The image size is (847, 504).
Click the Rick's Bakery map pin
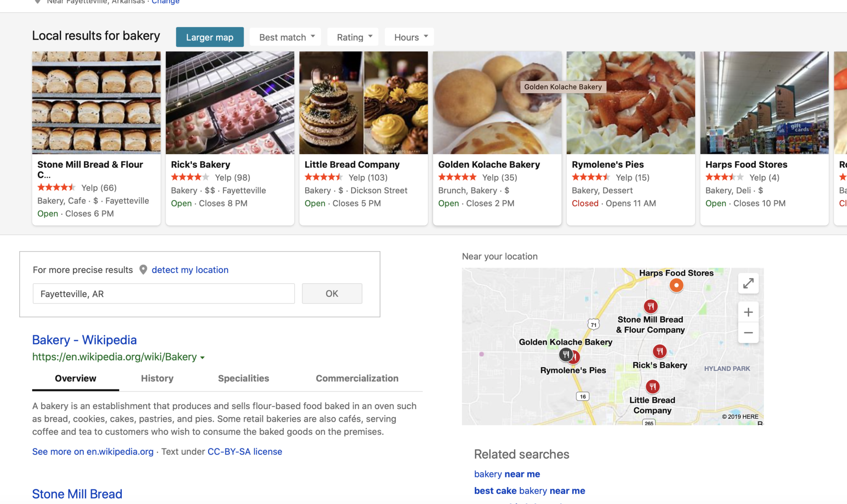[x=660, y=351]
